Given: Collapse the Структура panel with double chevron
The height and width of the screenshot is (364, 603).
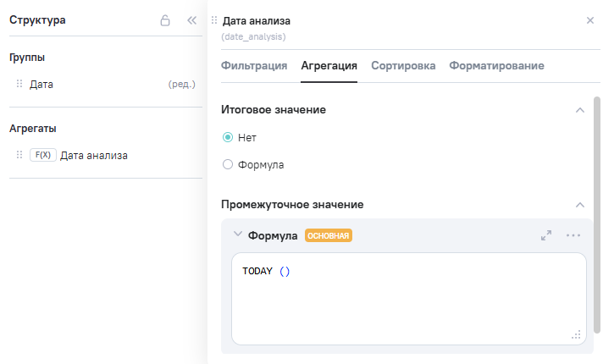Looking at the screenshot, I should 191,20.
